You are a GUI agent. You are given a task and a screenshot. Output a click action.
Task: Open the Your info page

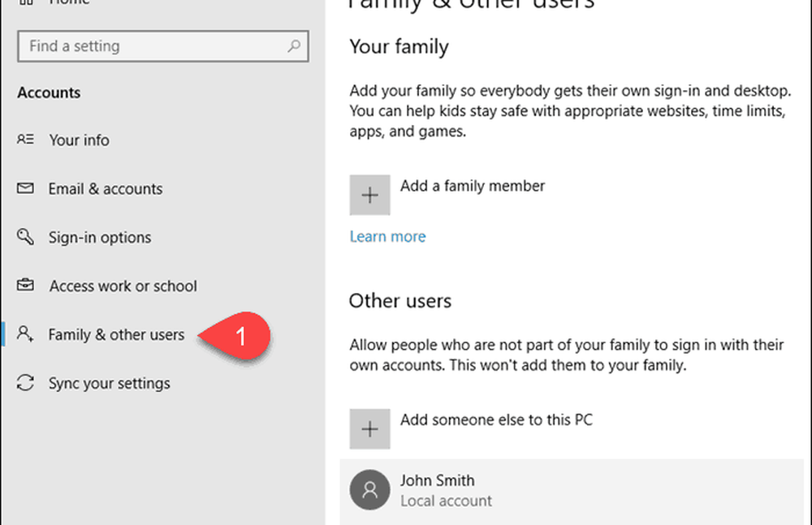(79, 140)
